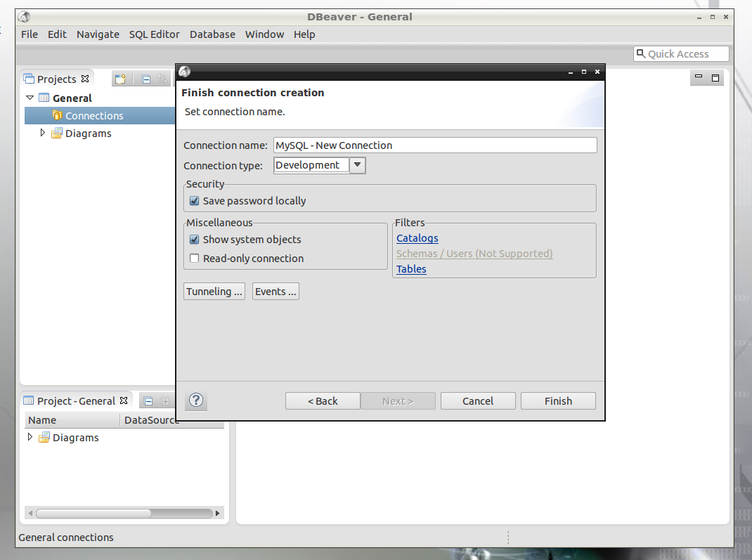Click the Project - General tab icon
The image size is (752, 560).
point(29,401)
